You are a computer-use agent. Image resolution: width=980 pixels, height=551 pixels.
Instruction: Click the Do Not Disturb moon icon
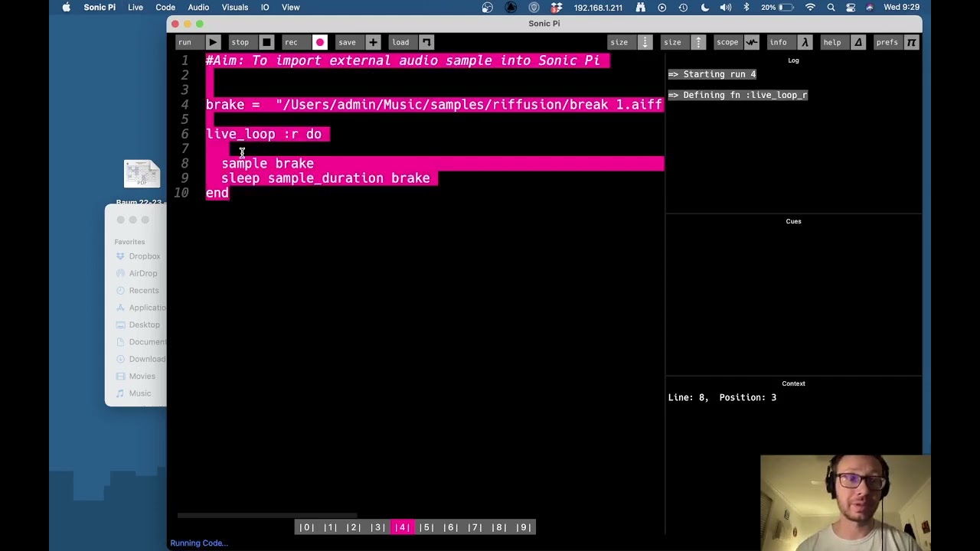[704, 7]
